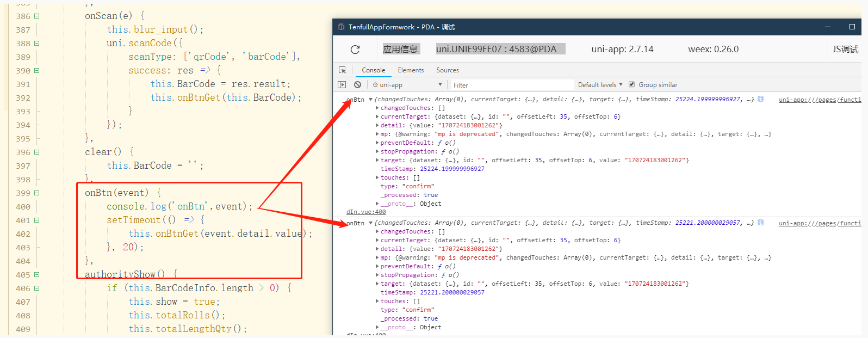Maximize the TenfullAppFormwork debug window
This screenshot has width=868, height=338.
tap(852, 27)
